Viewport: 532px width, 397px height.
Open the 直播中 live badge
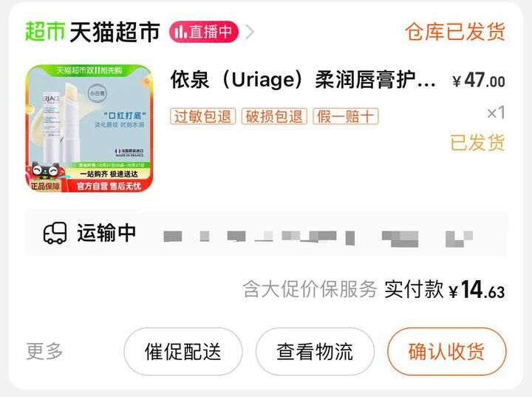(204, 32)
